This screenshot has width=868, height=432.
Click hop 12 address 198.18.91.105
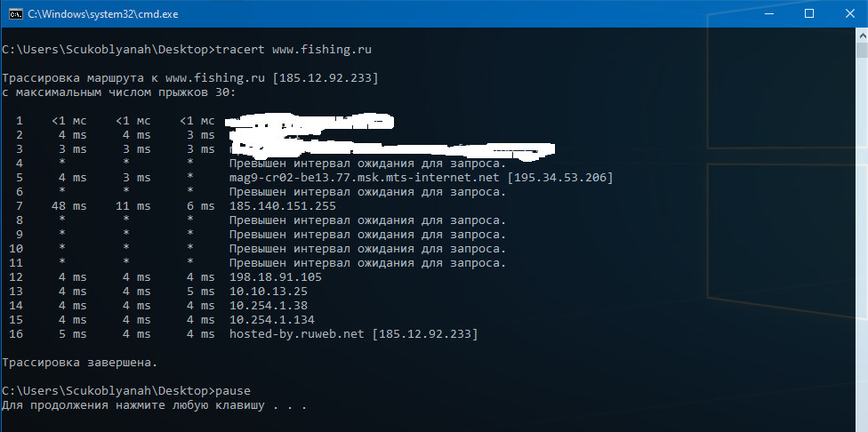point(276,277)
